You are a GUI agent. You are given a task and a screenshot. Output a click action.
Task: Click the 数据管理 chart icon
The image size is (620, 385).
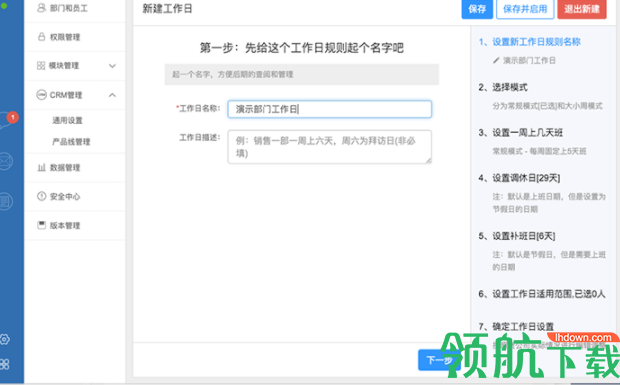42,168
